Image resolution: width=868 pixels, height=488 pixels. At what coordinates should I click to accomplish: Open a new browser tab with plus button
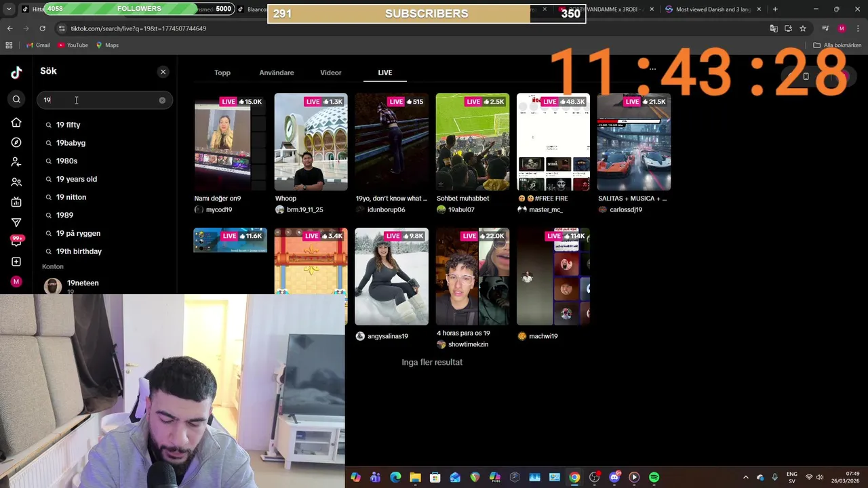point(775,9)
